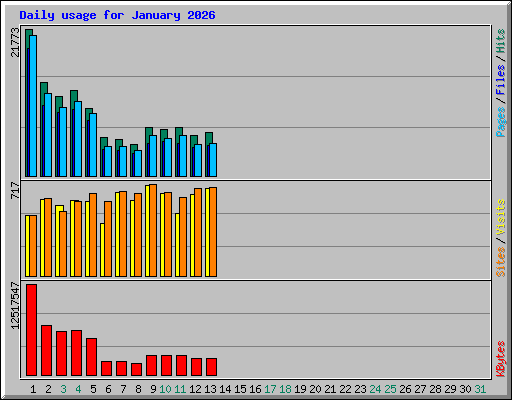The image size is (512, 400).
Task: Click day 16 on the x-axis
Action: click(255, 389)
